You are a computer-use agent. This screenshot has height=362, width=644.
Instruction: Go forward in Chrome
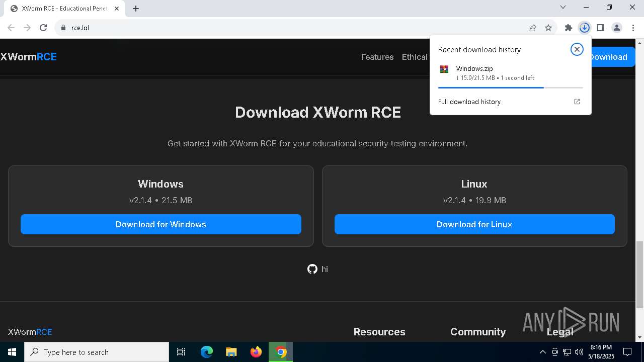(27, 28)
